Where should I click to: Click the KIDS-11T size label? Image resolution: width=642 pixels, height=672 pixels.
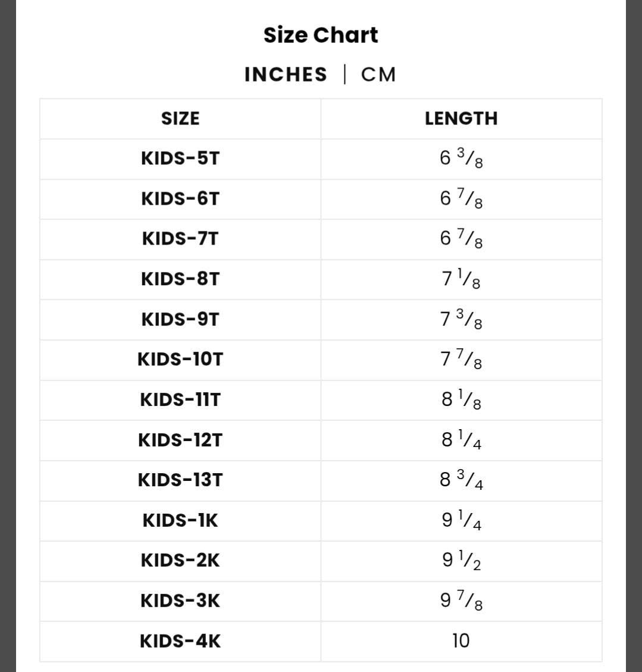180,399
